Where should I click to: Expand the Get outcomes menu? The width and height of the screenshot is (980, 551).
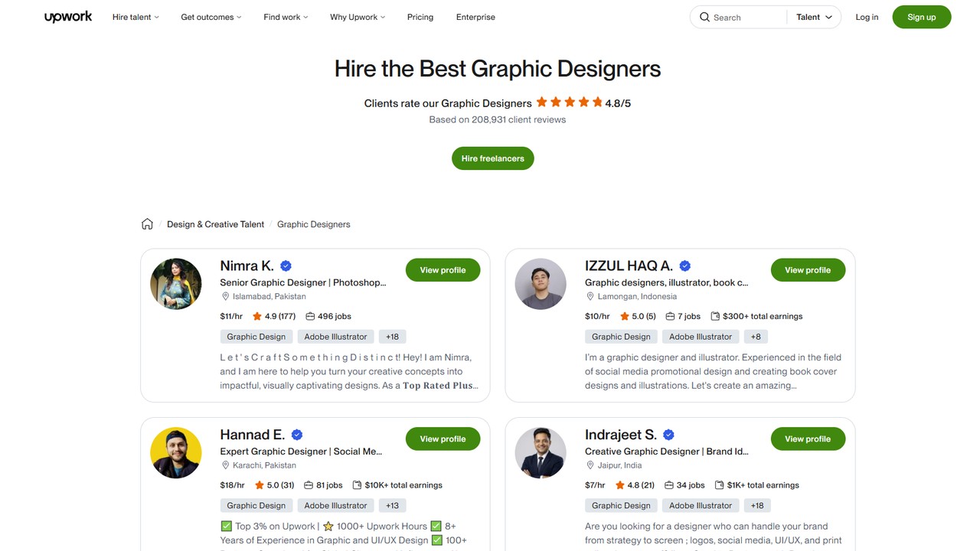(211, 17)
